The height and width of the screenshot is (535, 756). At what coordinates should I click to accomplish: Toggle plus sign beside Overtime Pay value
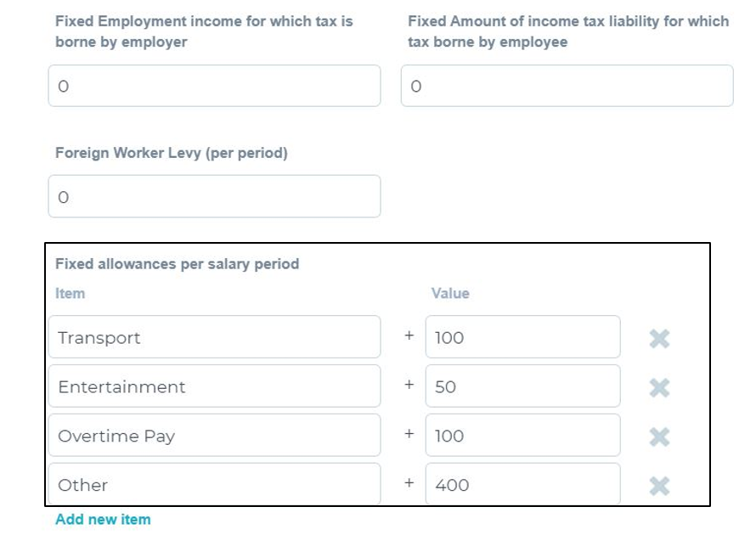[x=409, y=434]
